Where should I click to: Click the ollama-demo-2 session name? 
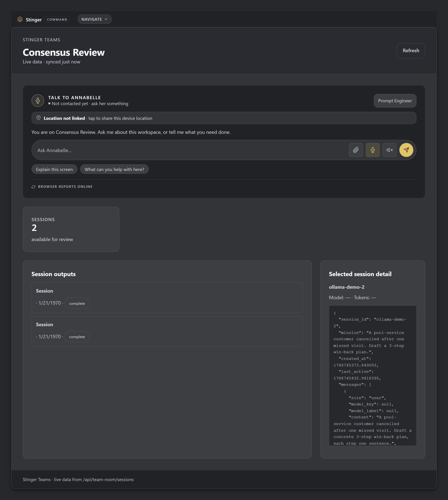point(346,287)
